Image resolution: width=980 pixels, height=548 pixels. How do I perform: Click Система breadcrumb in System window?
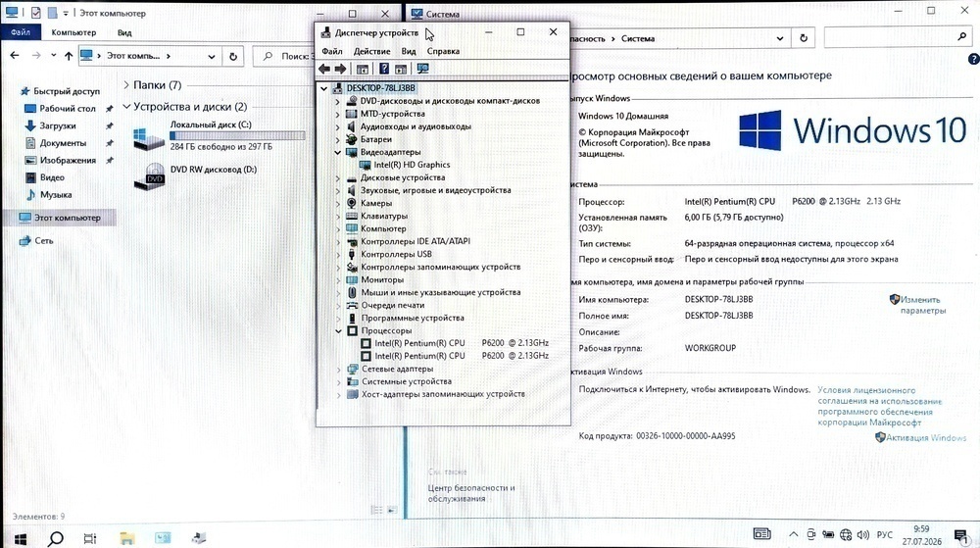coord(638,39)
